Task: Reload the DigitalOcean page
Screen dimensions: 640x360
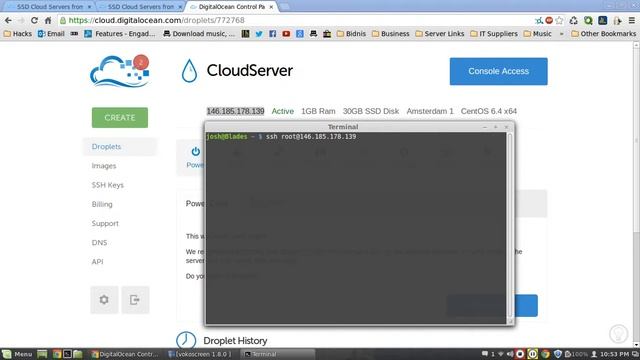Action: (35, 20)
